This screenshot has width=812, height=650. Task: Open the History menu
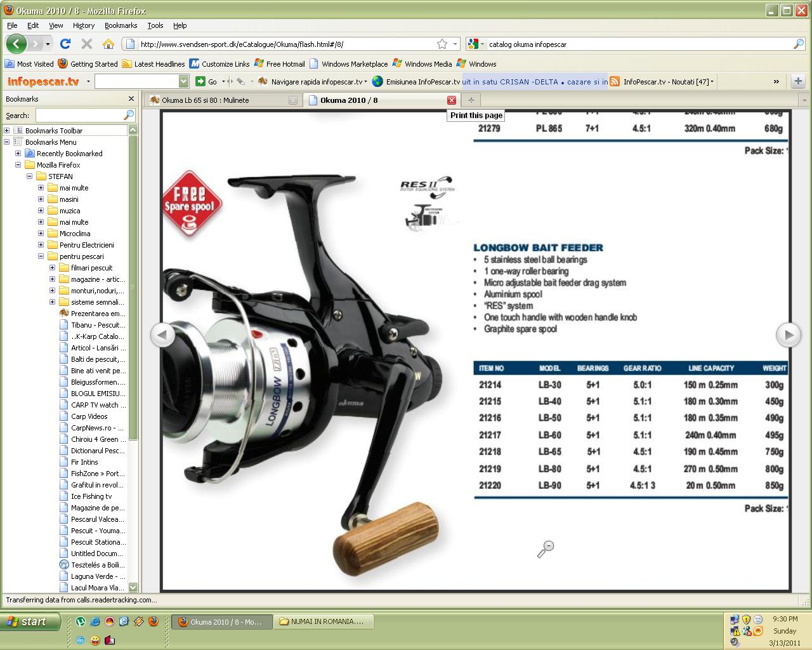83,25
